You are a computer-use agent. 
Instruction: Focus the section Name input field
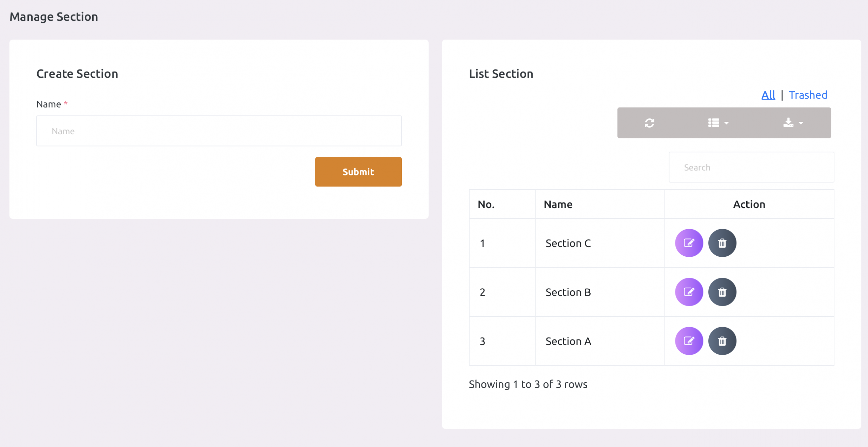tap(219, 131)
